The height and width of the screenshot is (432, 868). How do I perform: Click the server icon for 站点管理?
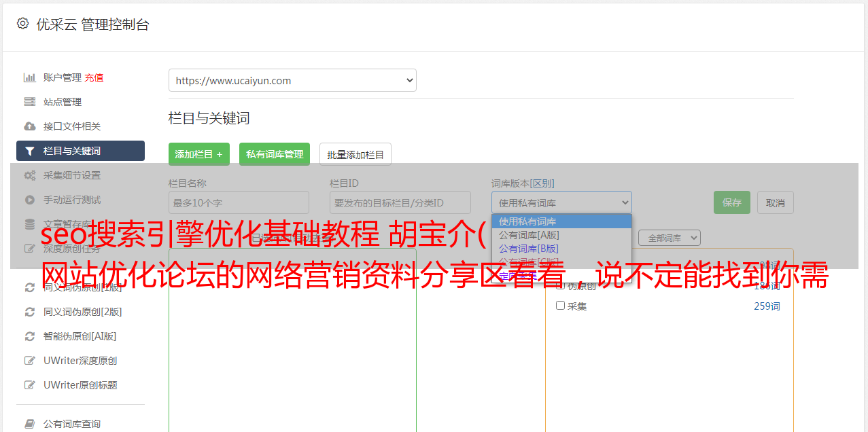30,102
